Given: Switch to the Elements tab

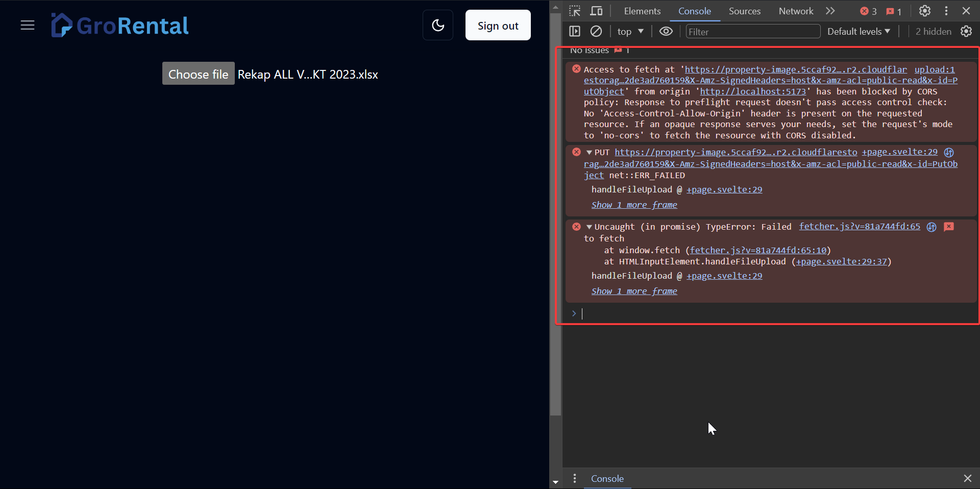Looking at the screenshot, I should coord(642,11).
